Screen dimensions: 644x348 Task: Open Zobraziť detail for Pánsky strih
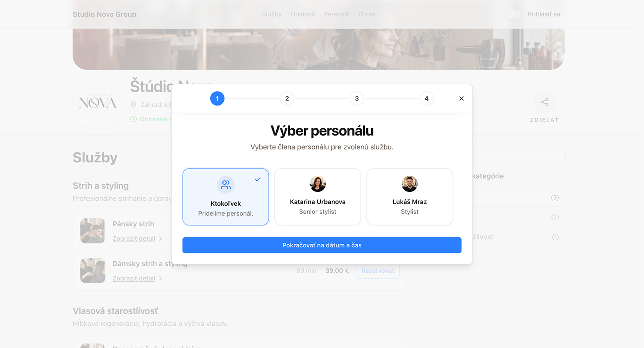point(134,238)
